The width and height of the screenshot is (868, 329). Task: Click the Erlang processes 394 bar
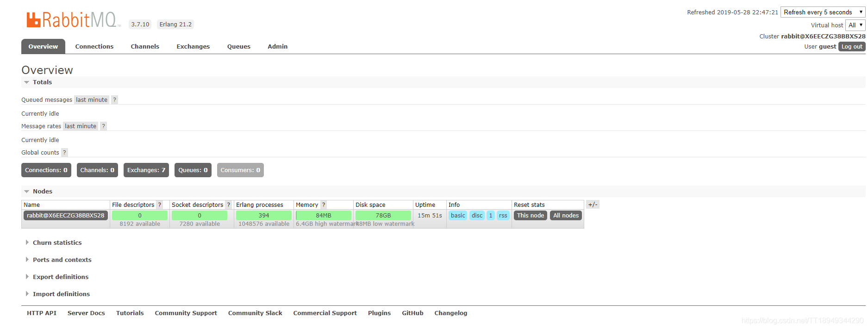tap(264, 216)
